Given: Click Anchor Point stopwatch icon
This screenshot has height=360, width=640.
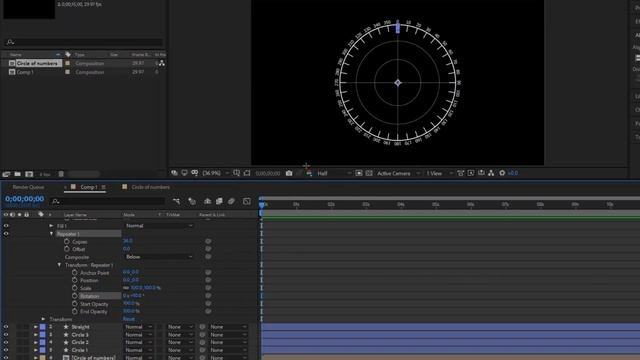Looking at the screenshot, I should (x=74, y=272).
